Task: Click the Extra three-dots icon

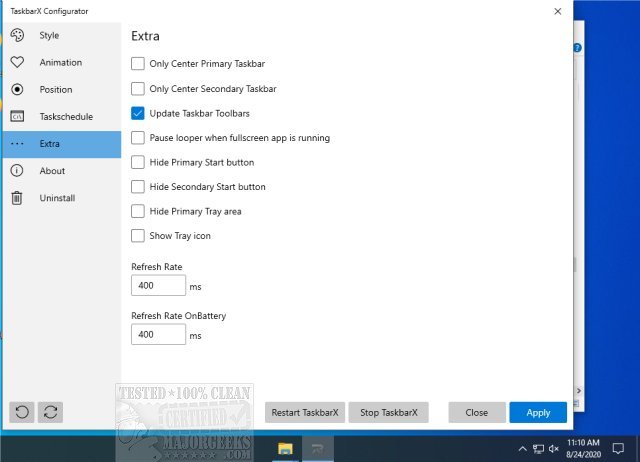Action: 17,144
